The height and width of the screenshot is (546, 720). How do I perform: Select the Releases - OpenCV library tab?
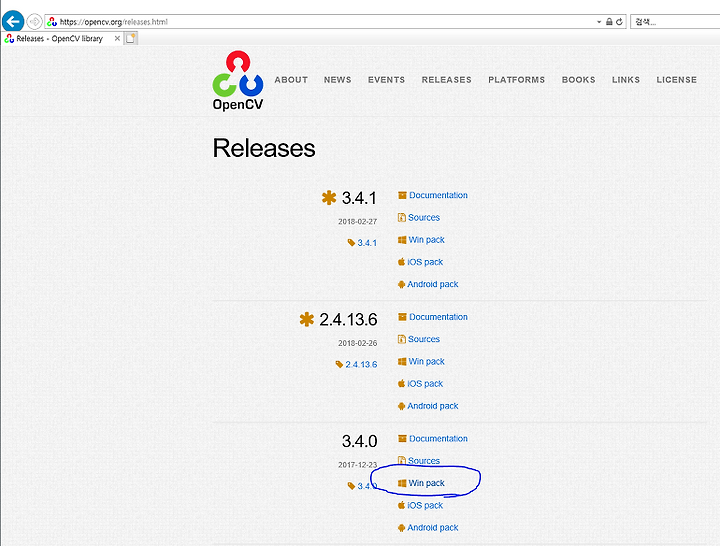pyautogui.click(x=60, y=39)
